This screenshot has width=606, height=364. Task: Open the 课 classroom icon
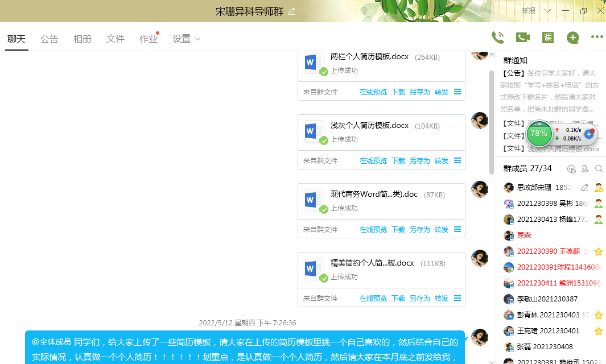tap(547, 38)
